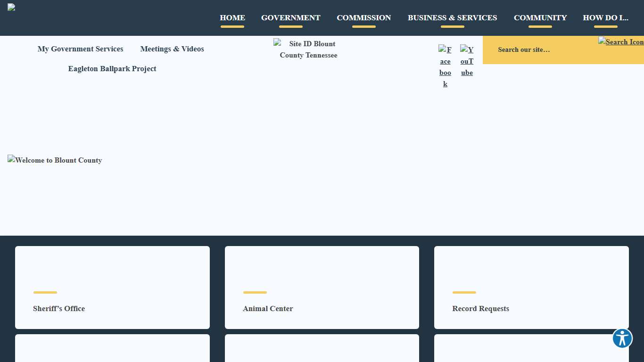The width and height of the screenshot is (644, 362).
Task: Open the HOW DO I... dropdown
Action: coord(605,17)
